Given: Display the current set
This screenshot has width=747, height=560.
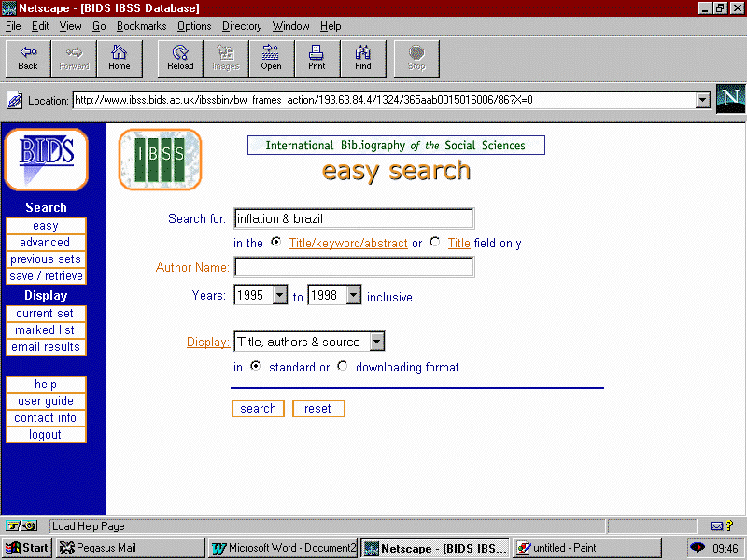Looking at the screenshot, I should (46, 314).
